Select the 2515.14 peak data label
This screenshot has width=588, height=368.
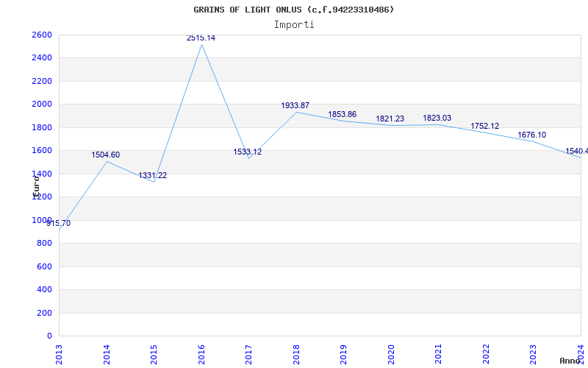201,38
